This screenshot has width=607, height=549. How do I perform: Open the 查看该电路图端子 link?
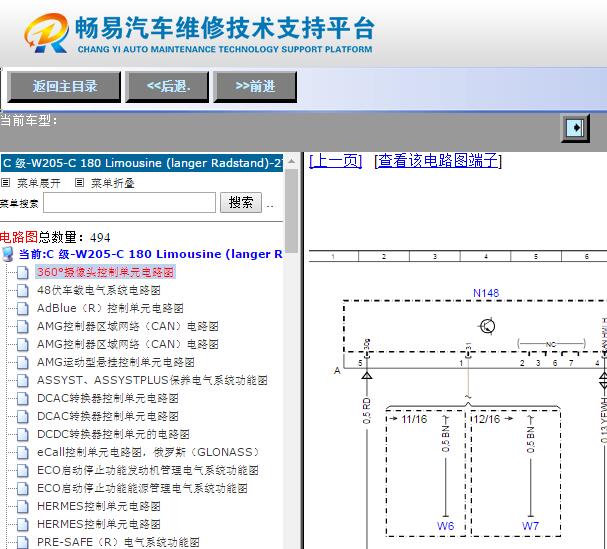pyautogui.click(x=438, y=161)
